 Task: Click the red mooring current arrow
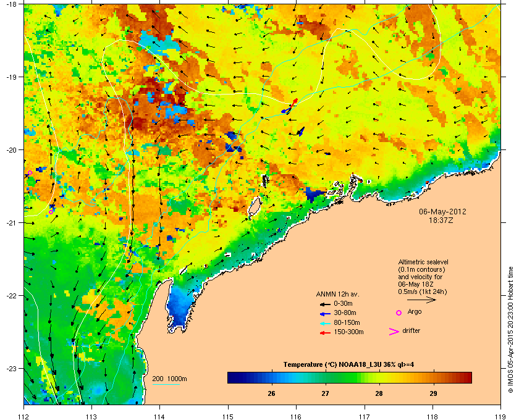(x=294, y=102)
